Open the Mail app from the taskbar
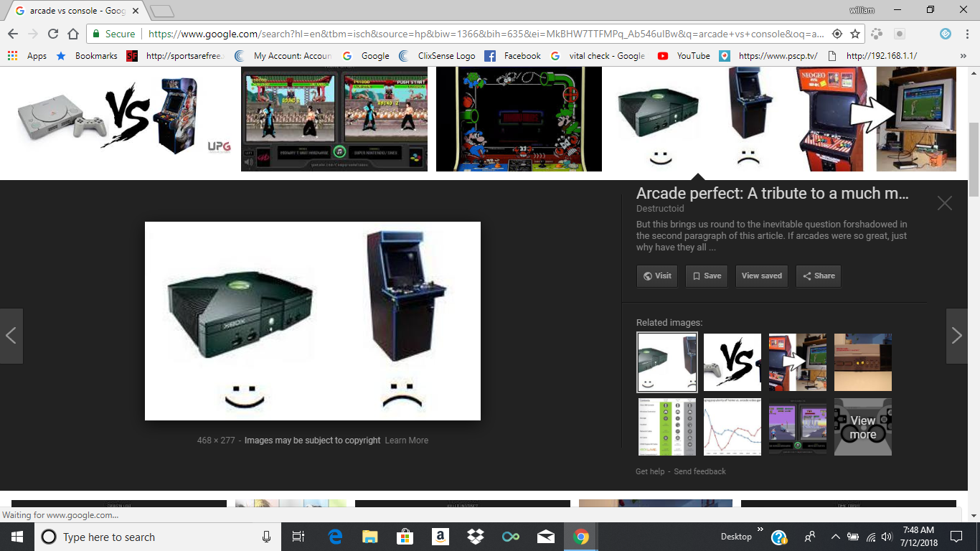 tap(545, 537)
